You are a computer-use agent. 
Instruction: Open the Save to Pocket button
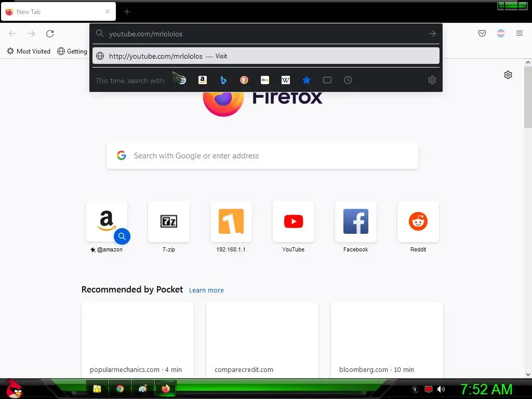coord(482,33)
